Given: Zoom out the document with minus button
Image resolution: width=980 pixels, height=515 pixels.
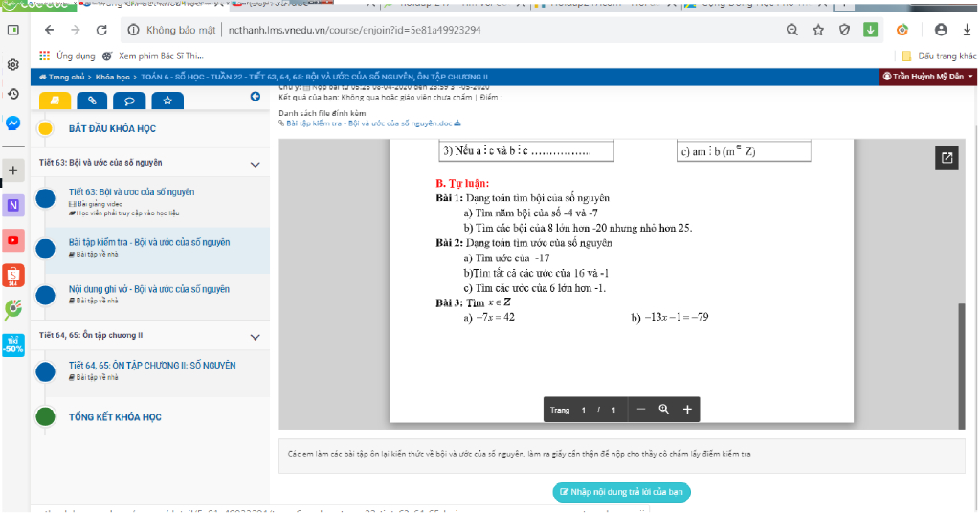Looking at the screenshot, I should [x=640, y=410].
